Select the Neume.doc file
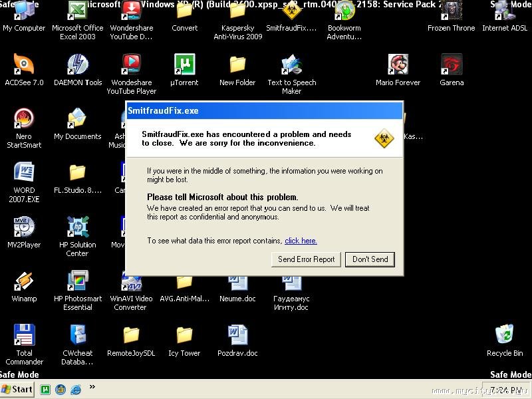This screenshot has width=532, height=399. pyautogui.click(x=237, y=289)
